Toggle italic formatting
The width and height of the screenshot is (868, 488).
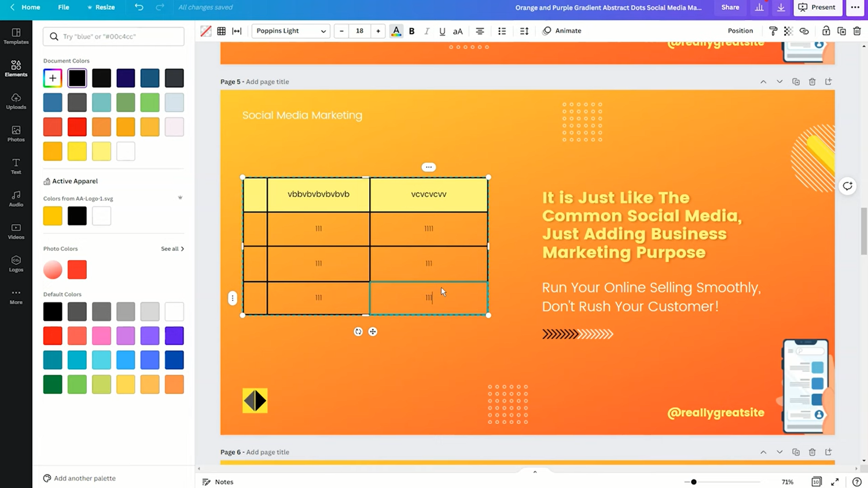[426, 31]
